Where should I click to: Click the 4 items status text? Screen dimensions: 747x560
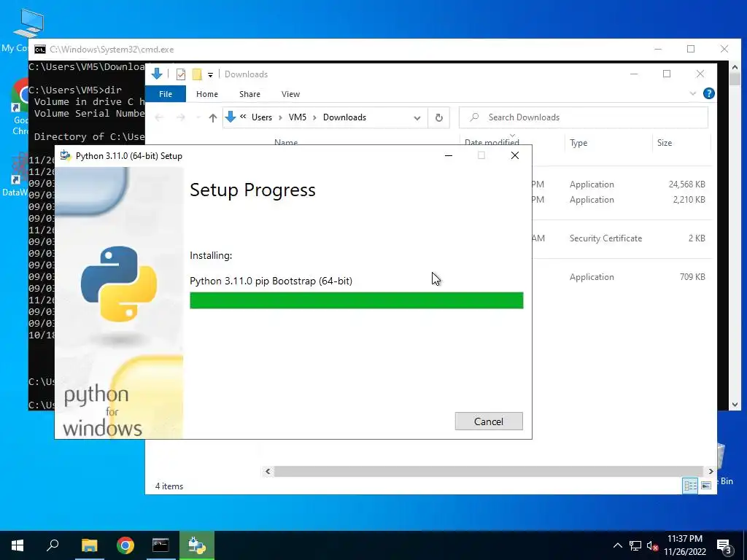[x=169, y=486]
